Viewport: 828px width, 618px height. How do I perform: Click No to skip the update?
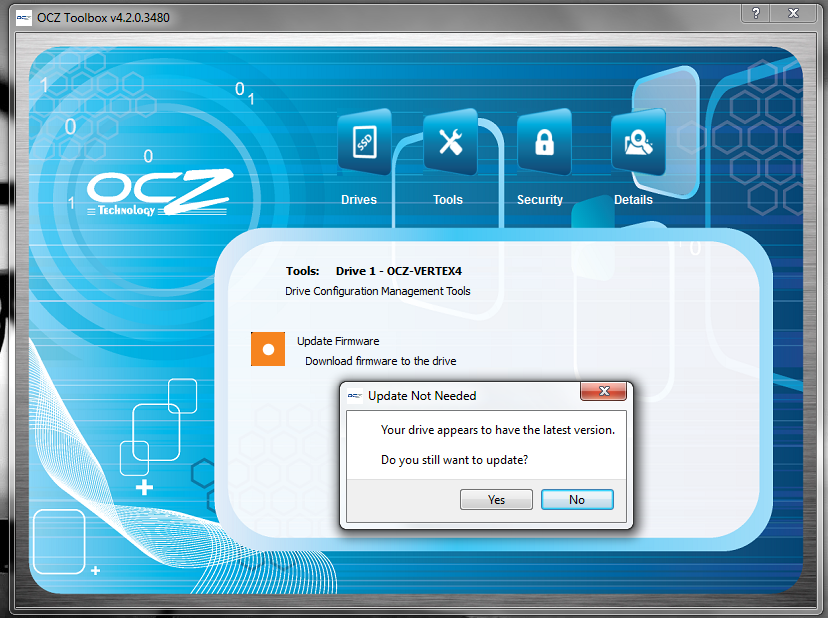pos(577,500)
